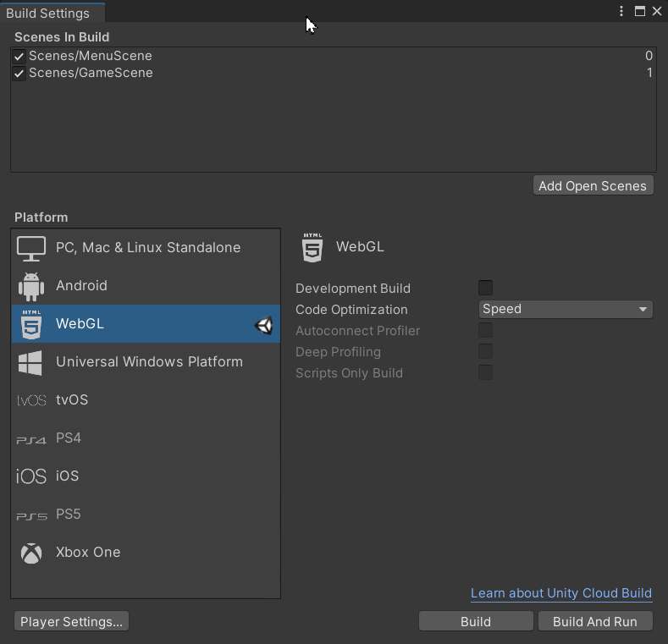Image resolution: width=668 pixels, height=644 pixels.
Task: Click the PS4 logo icon
Action: [31, 440]
